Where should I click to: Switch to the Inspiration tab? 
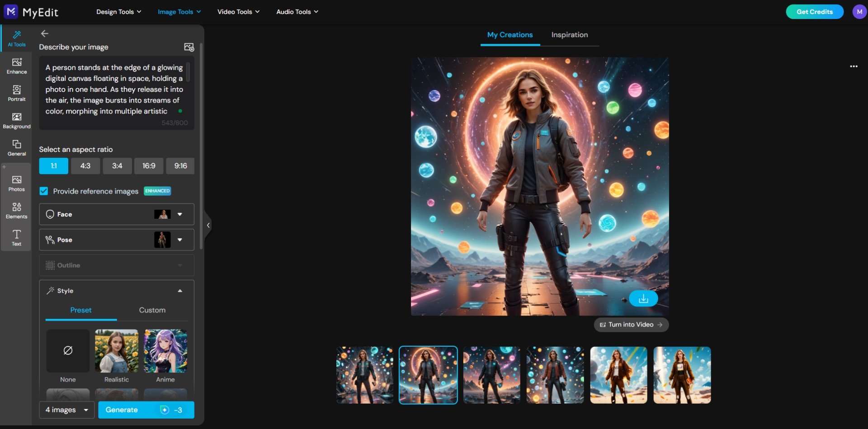coord(569,35)
